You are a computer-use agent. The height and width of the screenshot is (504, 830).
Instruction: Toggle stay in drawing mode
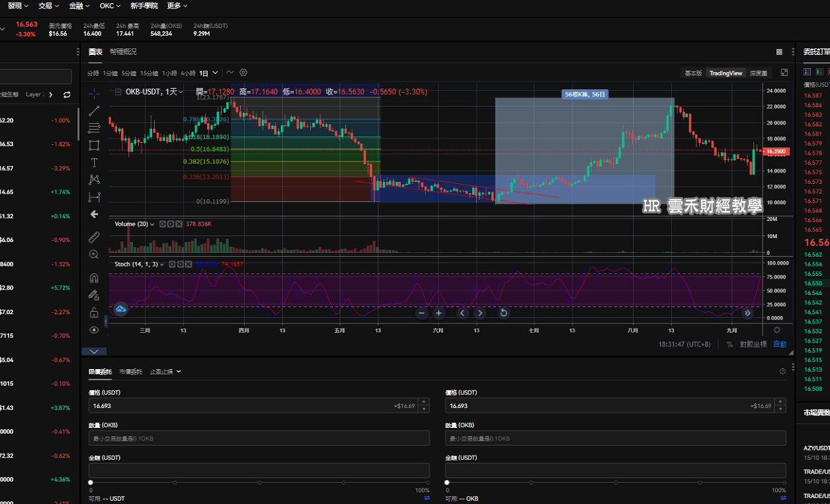click(x=94, y=296)
